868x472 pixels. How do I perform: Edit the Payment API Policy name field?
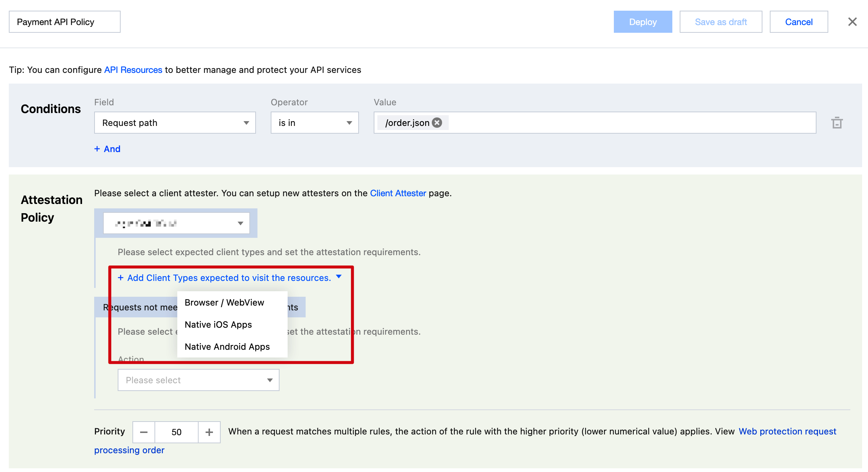coord(64,22)
